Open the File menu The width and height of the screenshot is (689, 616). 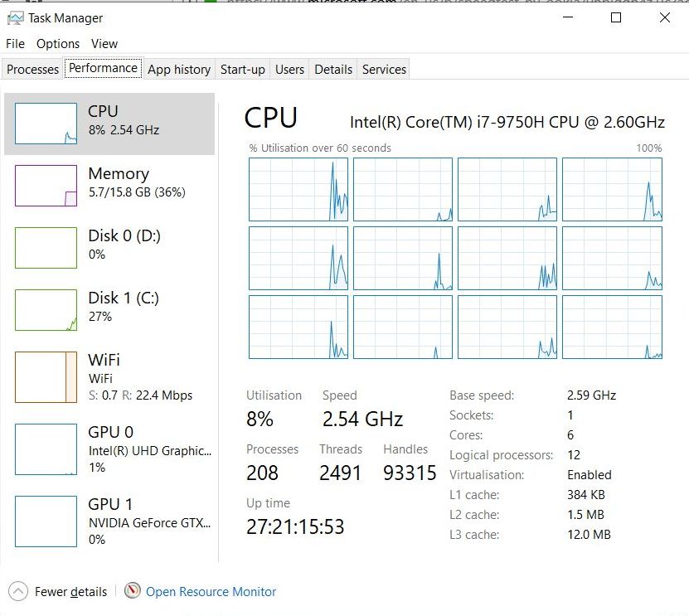click(x=15, y=44)
